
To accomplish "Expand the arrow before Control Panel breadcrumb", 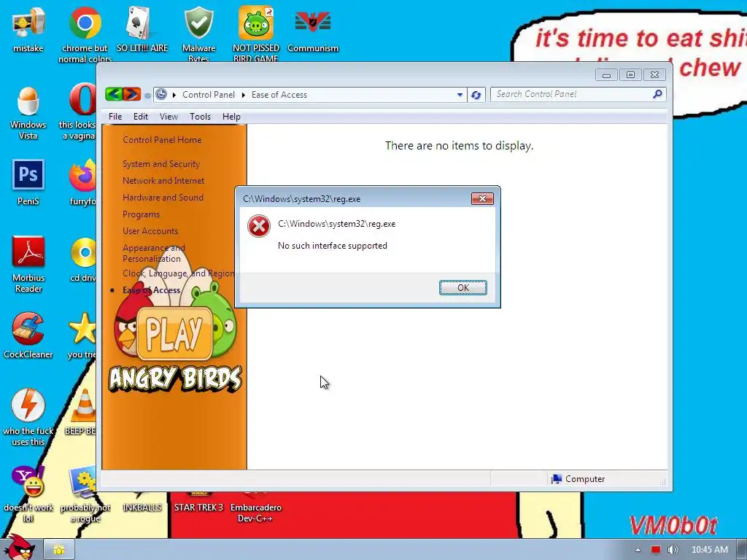I will (x=174, y=95).
